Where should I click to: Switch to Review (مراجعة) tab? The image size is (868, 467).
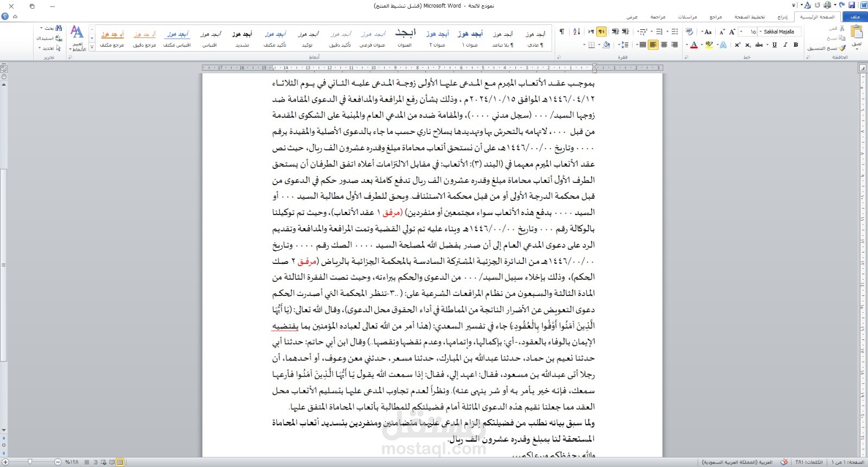pos(658,17)
